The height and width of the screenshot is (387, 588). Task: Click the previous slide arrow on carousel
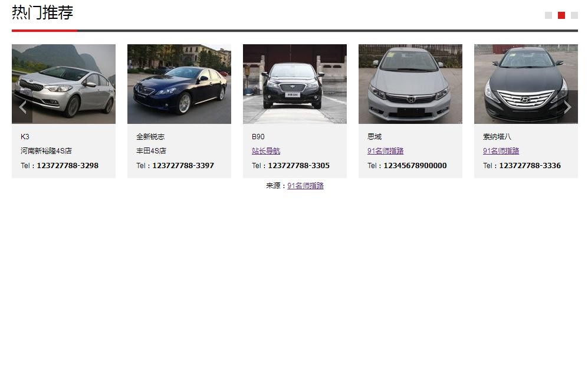click(22, 107)
